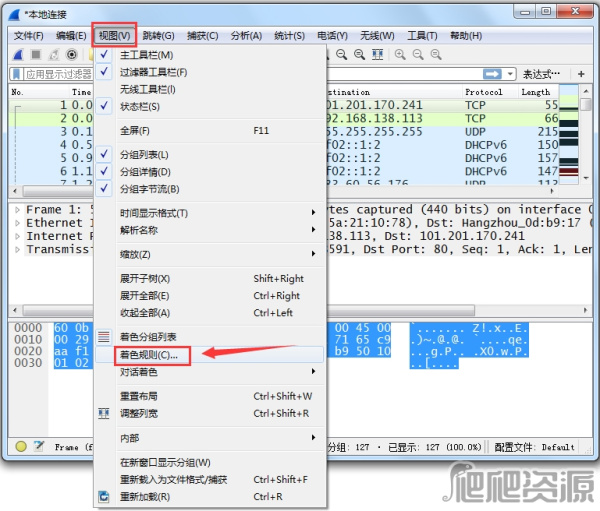Viewport: 600px width, 511px height.
Task: Choose 重置布局 menu entry
Action: tap(210, 396)
